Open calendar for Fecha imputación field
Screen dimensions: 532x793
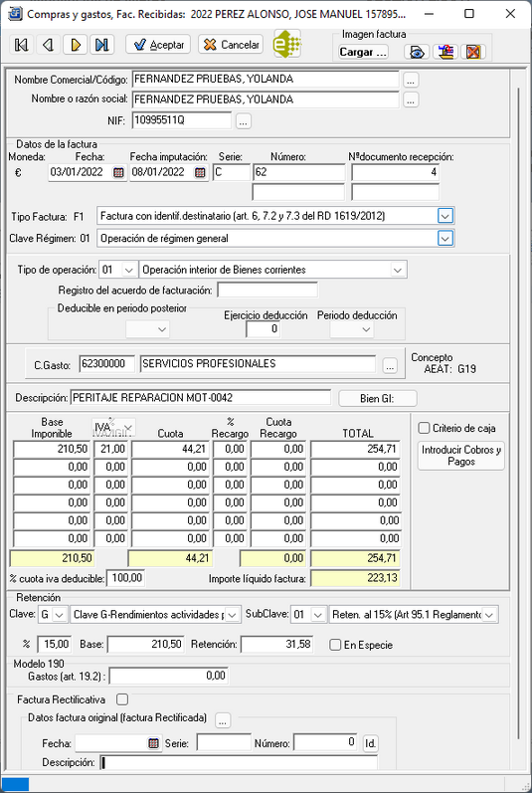[x=201, y=172]
